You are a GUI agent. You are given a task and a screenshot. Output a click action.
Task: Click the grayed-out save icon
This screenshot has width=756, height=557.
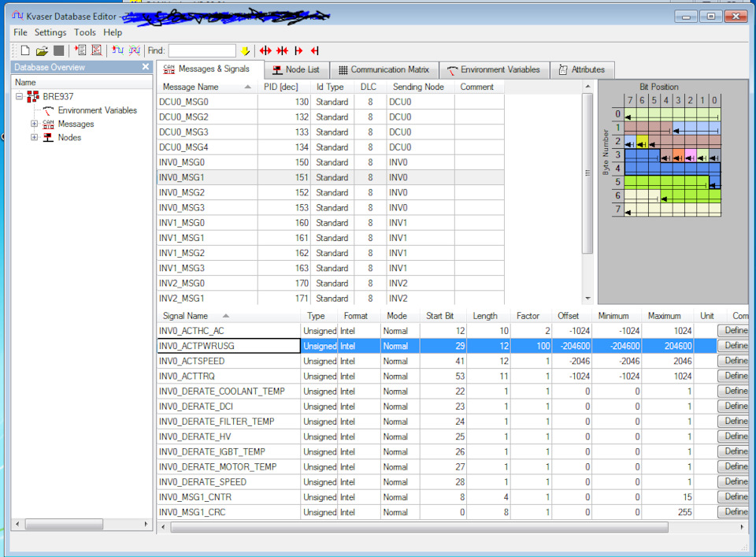(59, 50)
